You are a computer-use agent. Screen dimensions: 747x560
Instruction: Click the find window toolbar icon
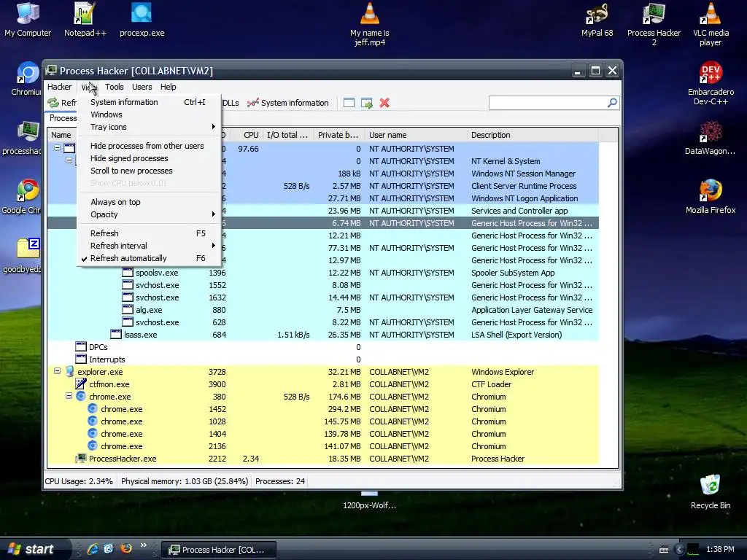click(349, 103)
